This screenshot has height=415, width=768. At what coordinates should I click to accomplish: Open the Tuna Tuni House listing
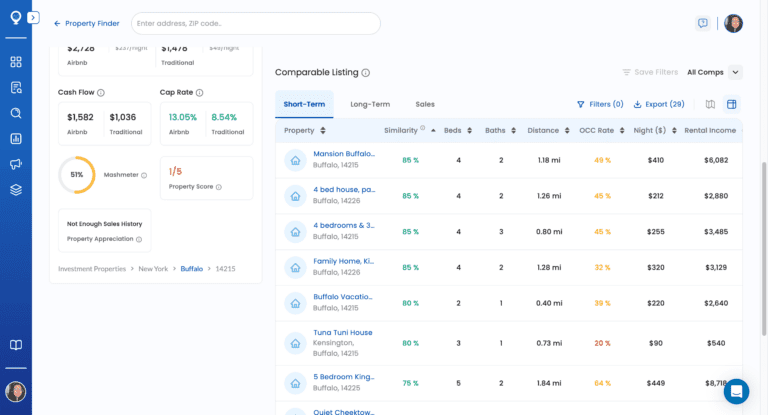click(x=342, y=332)
